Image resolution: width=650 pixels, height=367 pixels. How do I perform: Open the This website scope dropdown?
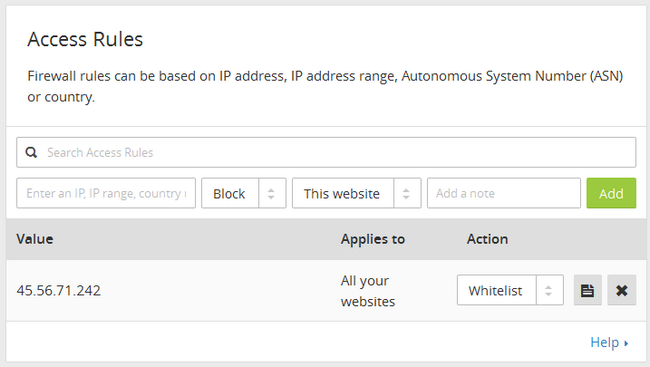[x=357, y=193]
